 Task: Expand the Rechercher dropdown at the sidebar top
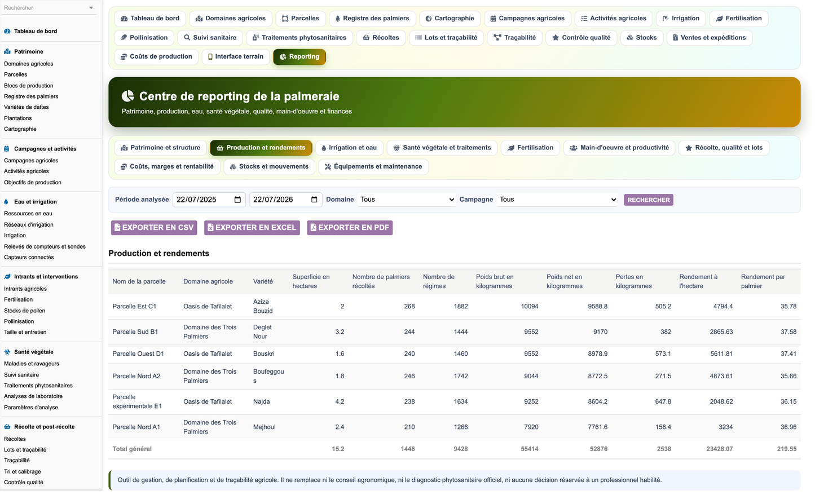coord(91,8)
